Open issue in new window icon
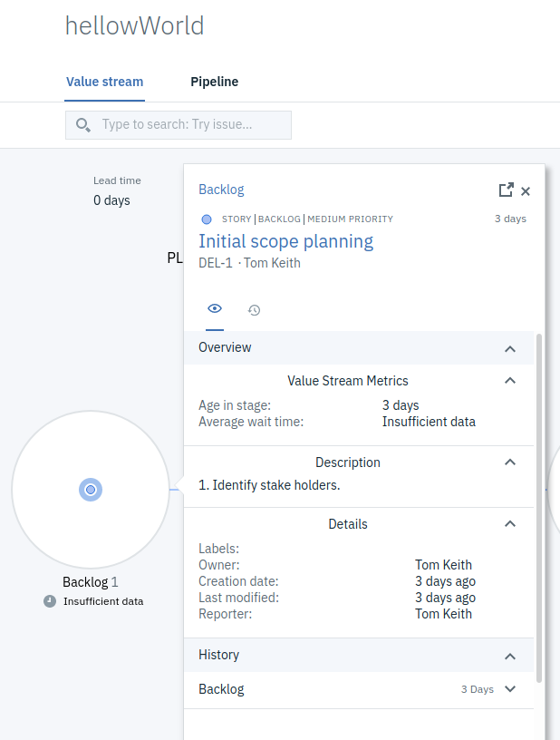Image resolution: width=560 pixels, height=740 pixels. (506, 190)
